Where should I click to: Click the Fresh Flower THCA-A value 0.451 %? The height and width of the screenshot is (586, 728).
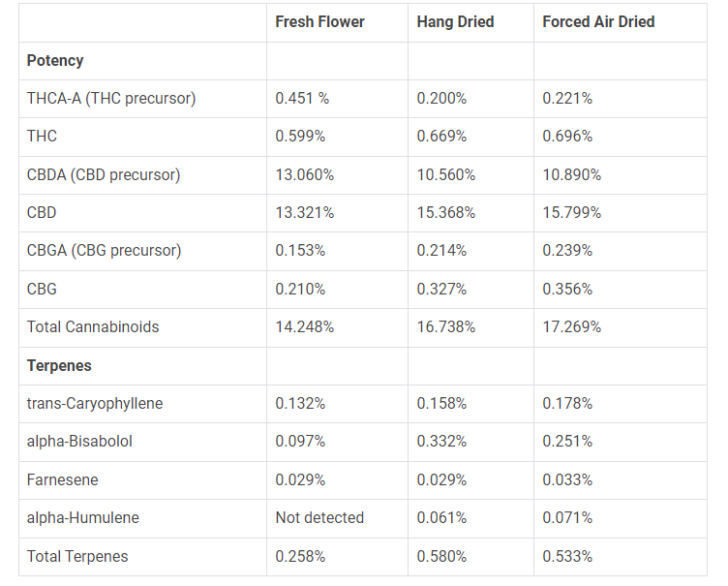302,99
